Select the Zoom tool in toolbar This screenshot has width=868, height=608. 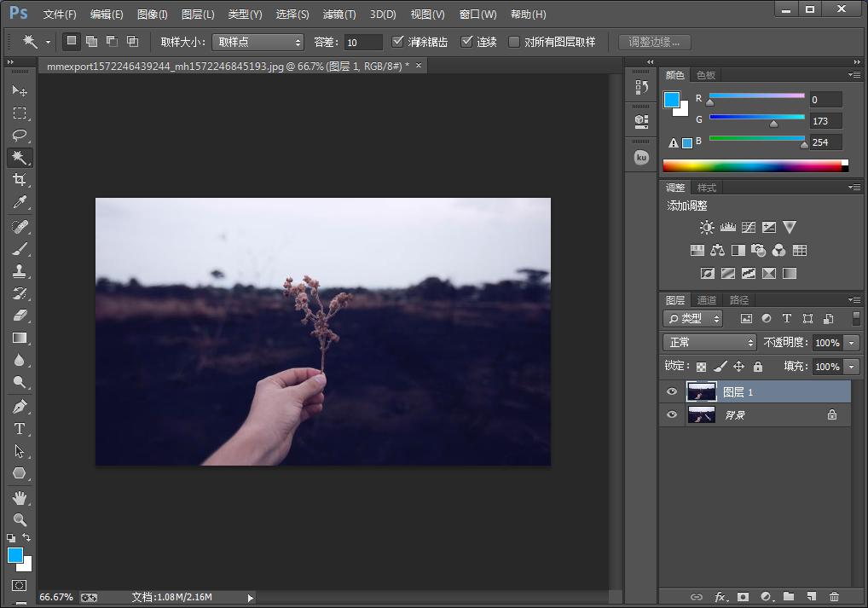pos(19,519)
